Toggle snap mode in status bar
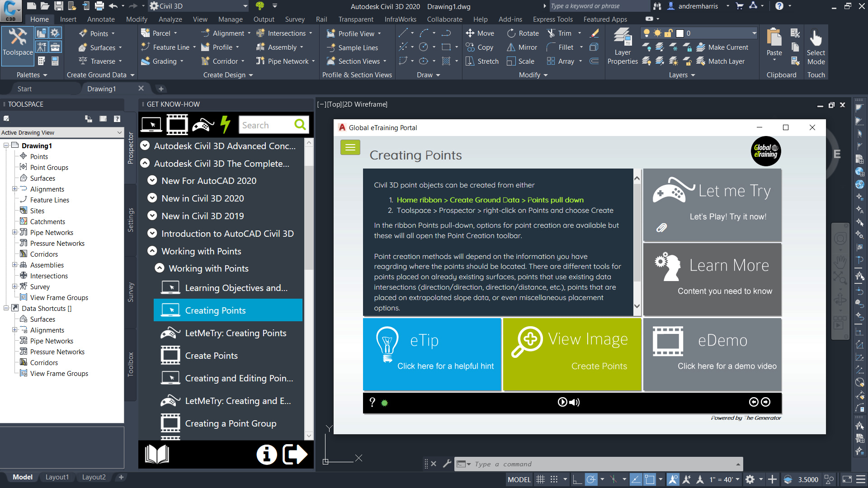Image resolution: width=868 pixels, height=488 pixels. [x=554, y=479]
